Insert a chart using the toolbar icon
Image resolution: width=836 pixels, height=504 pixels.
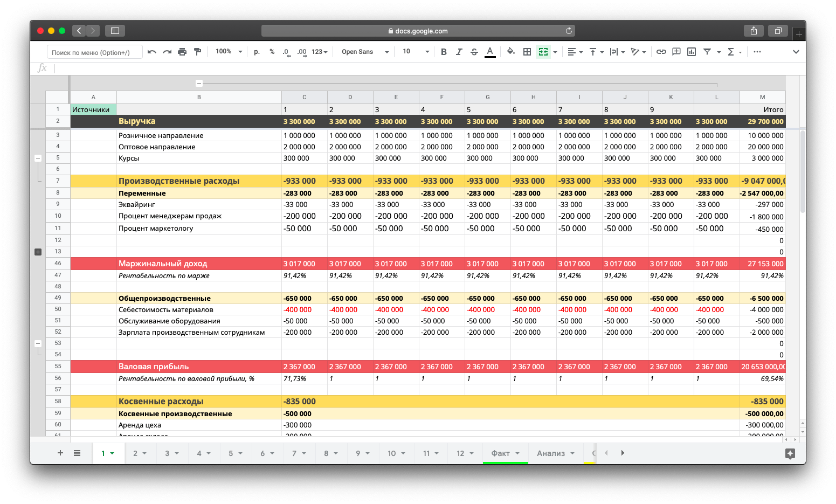pyautogui.click(x=692, y=52)
